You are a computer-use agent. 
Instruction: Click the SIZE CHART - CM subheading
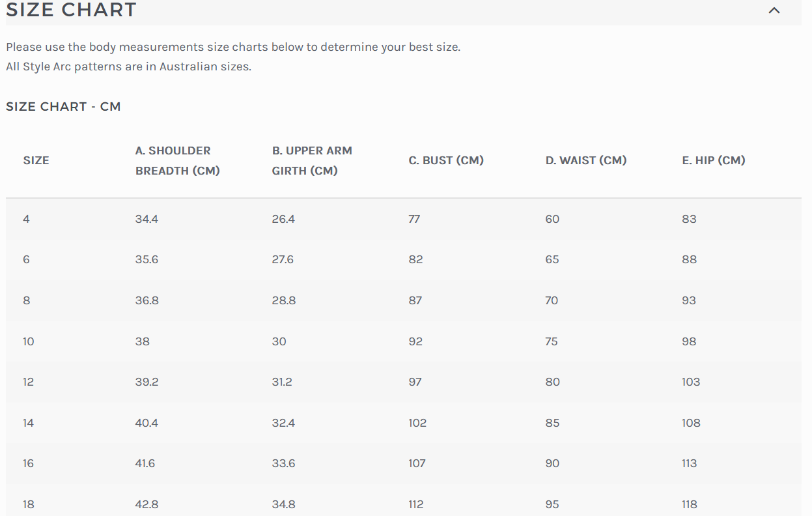tap(63, 106)
